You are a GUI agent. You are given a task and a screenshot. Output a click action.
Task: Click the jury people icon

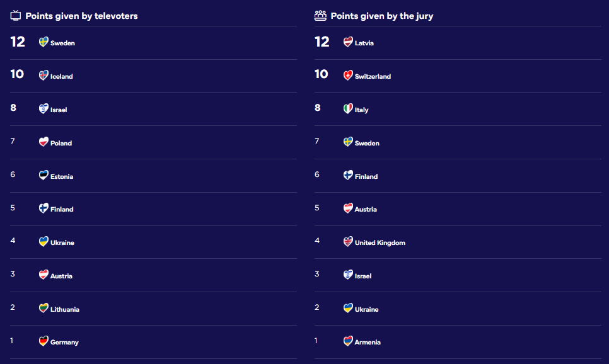[320, 16]
